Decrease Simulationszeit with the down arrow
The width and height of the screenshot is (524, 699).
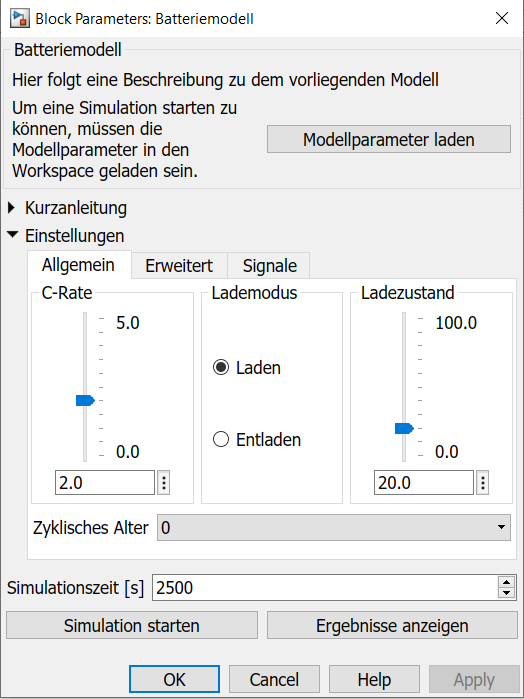506,593
